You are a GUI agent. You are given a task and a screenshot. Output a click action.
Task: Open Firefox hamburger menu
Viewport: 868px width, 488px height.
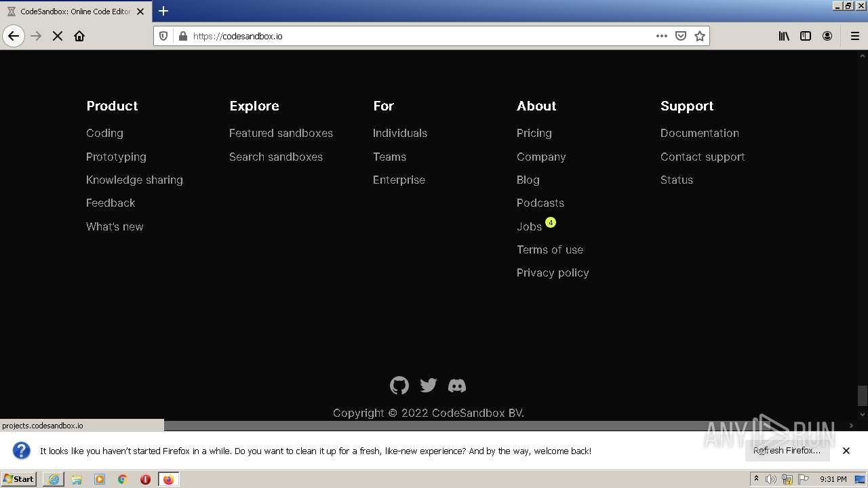(855, 36)
